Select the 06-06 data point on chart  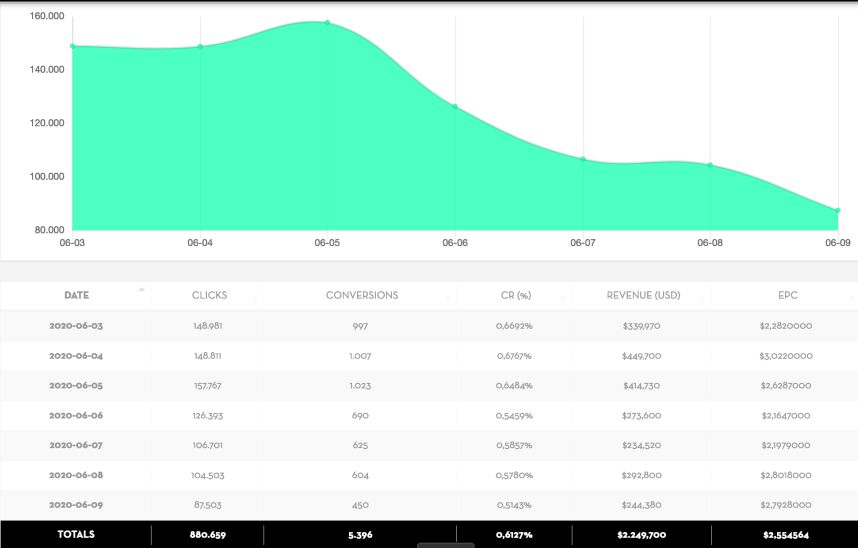[x=455, y=106]
